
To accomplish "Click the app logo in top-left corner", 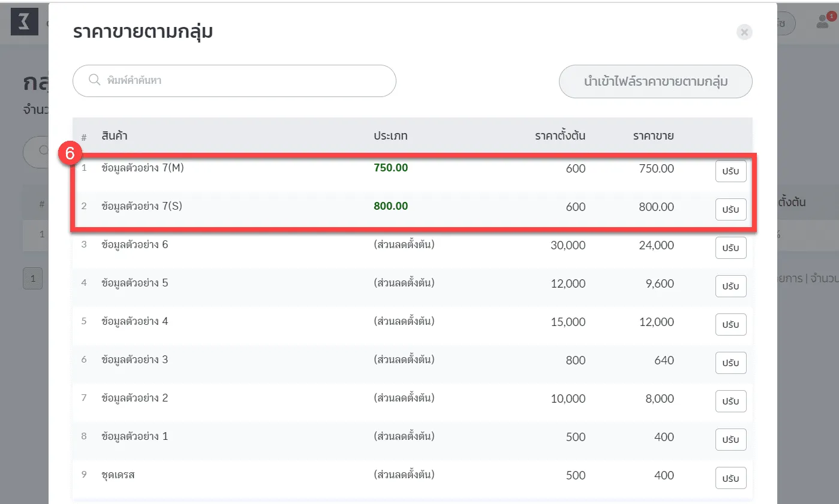I will tap(25, 22).
